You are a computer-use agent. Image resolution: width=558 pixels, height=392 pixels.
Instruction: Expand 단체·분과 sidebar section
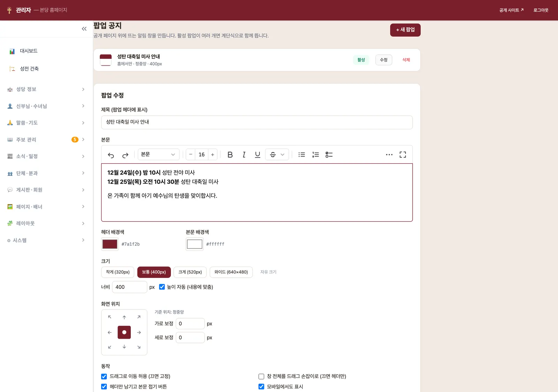46,173
